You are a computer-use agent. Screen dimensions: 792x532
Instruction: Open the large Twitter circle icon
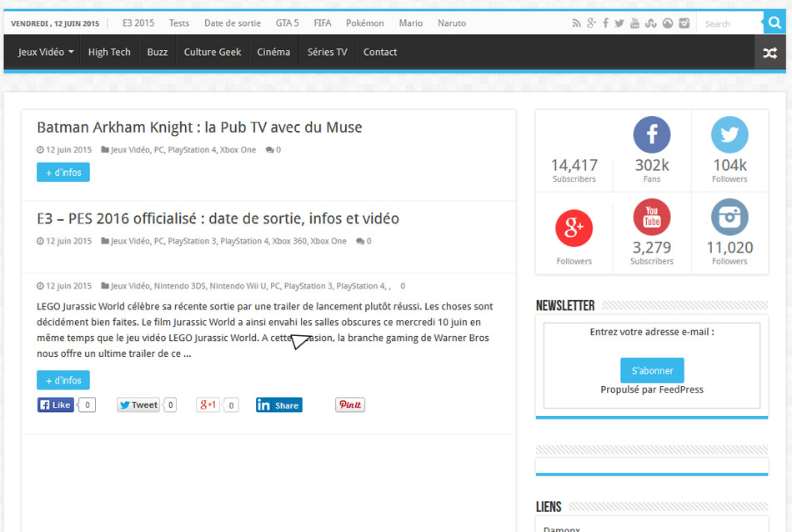pyautogui.click(x=729, y=134)
